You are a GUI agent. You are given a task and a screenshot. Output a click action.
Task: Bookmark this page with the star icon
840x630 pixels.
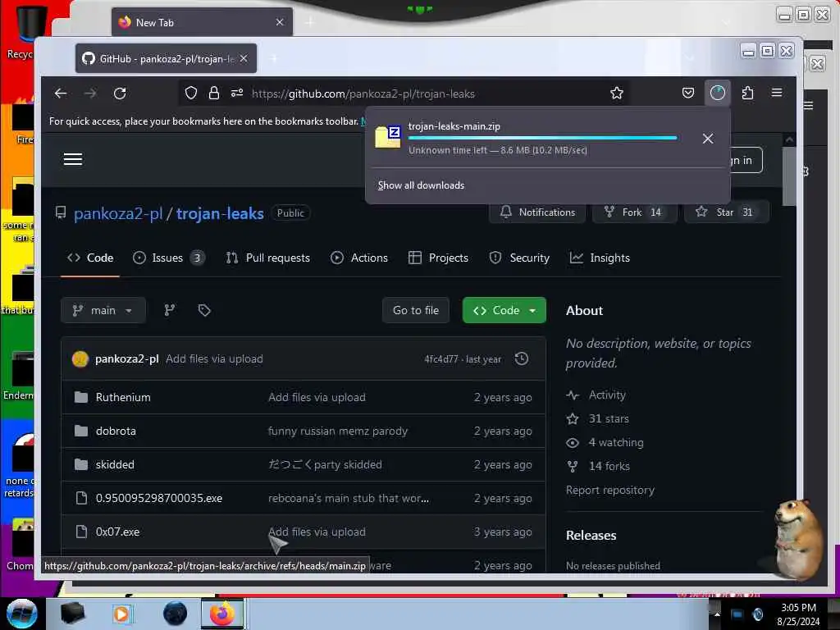617,94
